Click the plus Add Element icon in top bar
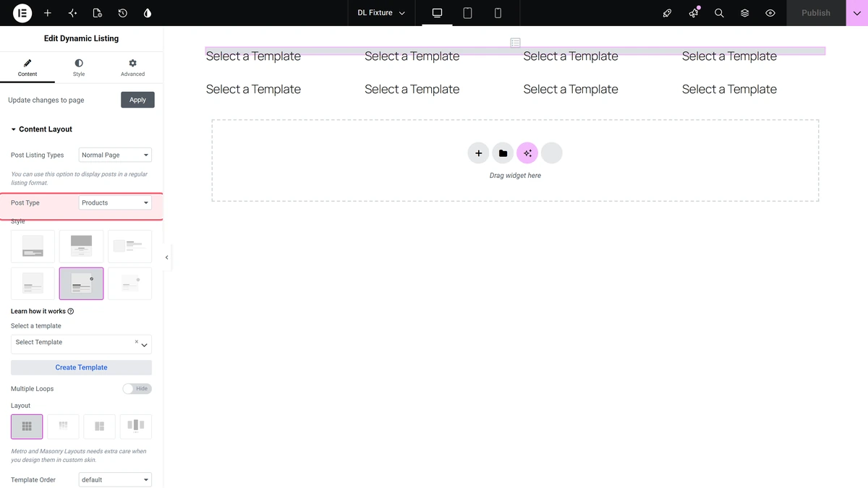 [48, 13]
